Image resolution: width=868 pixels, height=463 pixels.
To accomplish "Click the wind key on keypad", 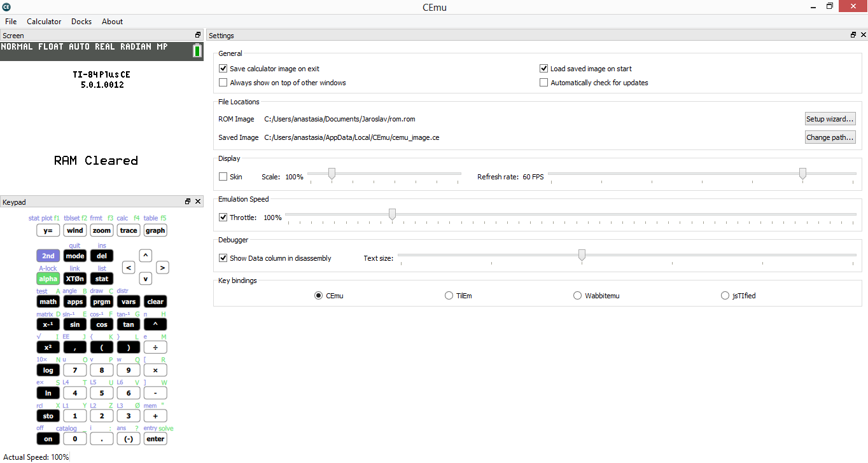I will (x=75, y=230).
